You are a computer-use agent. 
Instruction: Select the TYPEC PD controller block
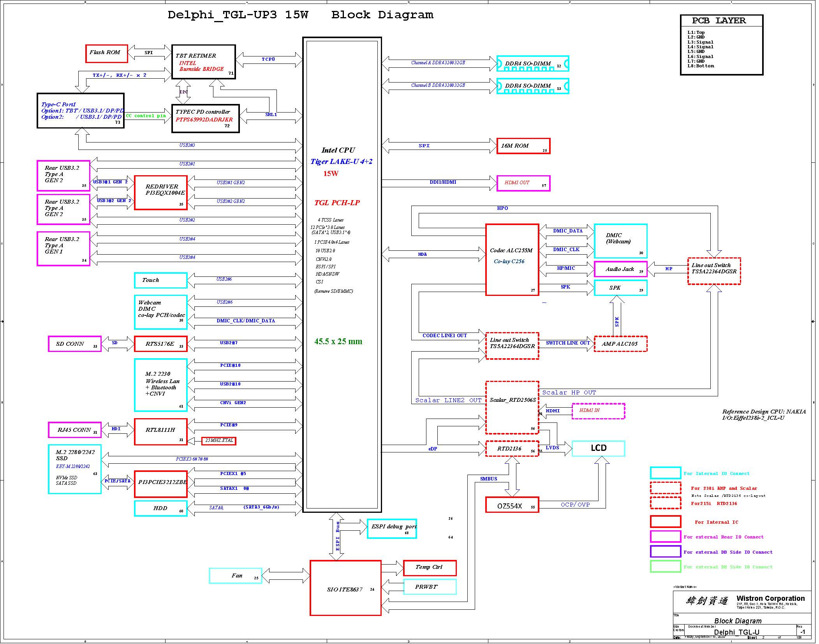click(205, 118)
